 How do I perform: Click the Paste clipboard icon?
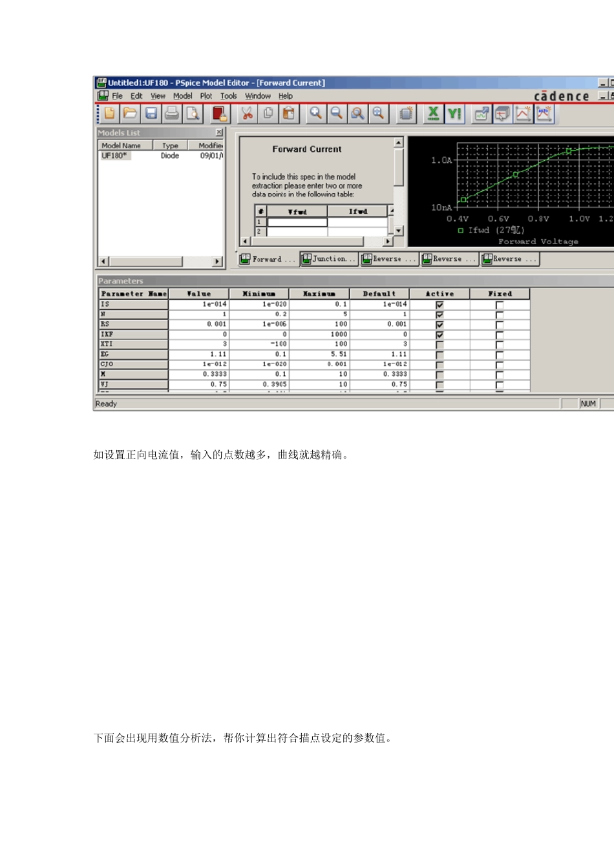(288, 114)
